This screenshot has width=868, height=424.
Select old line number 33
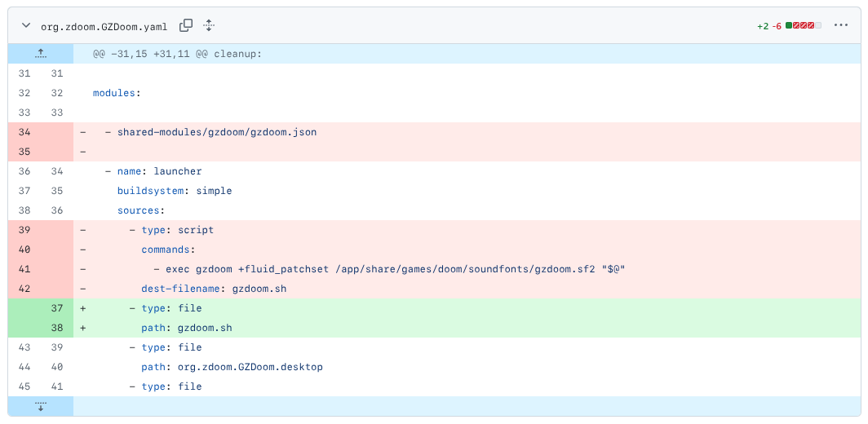point(24,113)
